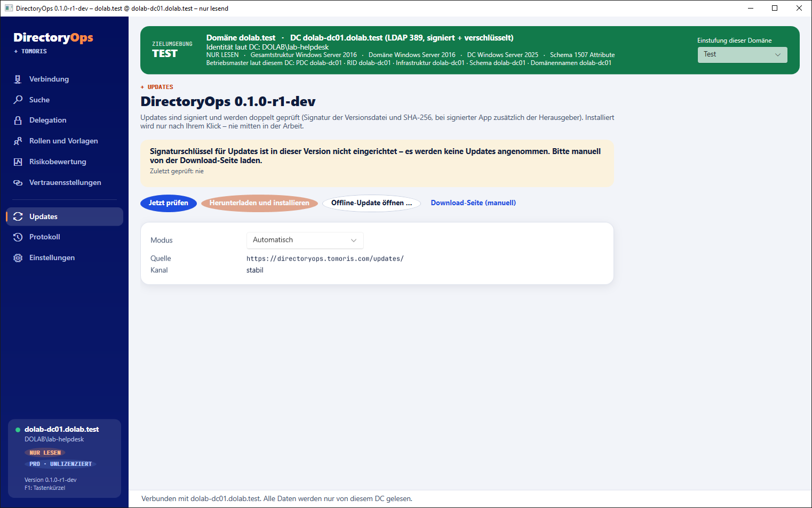Viewport: 812px width, 508px height.
Task: Click the Protokoll history icon
Action: [x=18, y=237]
